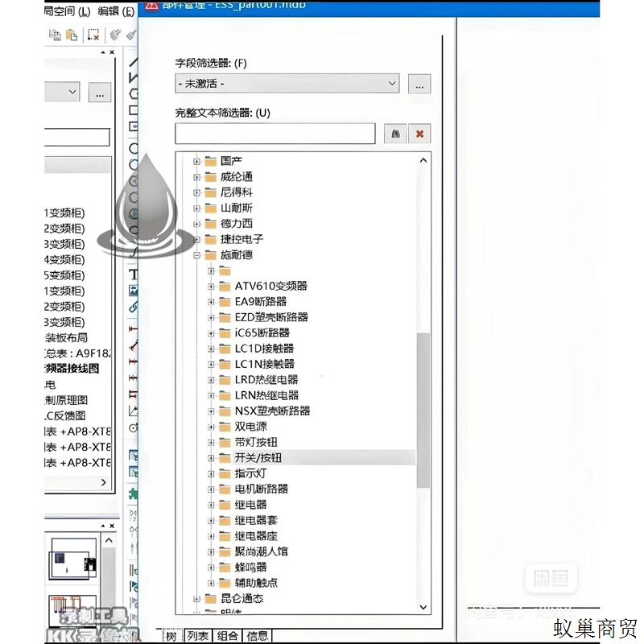Expand the ATV610变频器 folder
Image resolution: width=644 pixels, height=644 pixels.
click(x=211, y=287)
